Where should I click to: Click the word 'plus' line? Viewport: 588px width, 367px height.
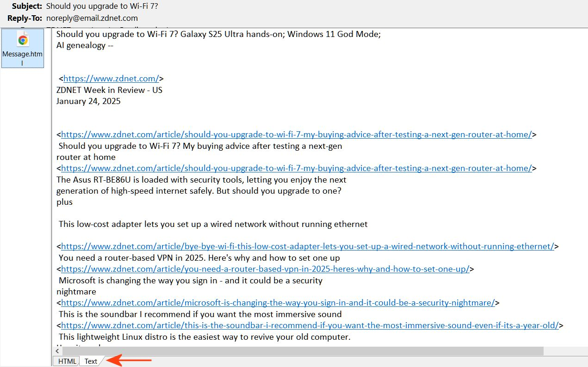pyautogui.click(x=64, y=202)
